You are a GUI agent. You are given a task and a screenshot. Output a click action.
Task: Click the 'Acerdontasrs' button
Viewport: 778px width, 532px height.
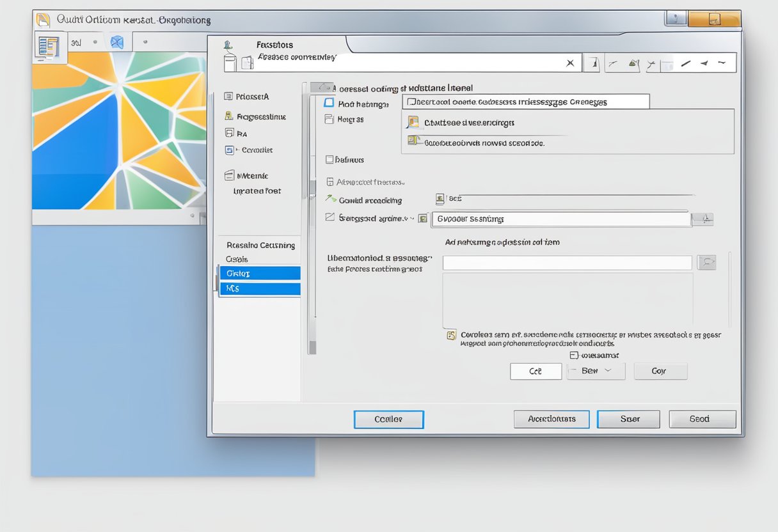(551, 419)
